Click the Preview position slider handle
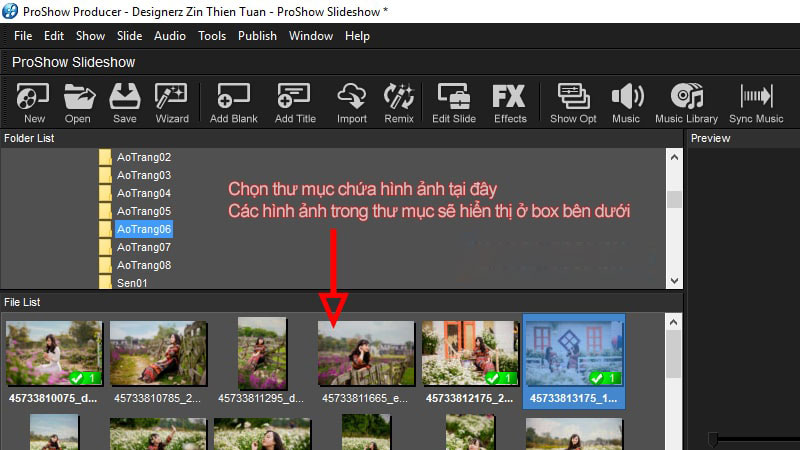This screenshot has height=450, width=800. click(713, 438)
